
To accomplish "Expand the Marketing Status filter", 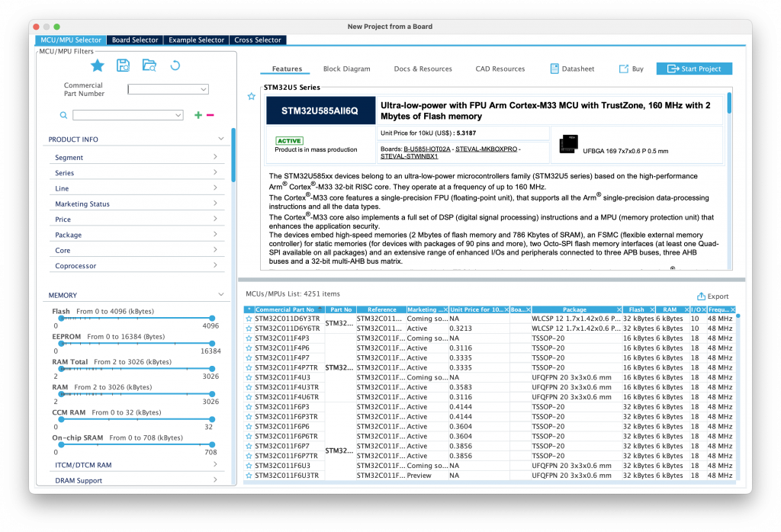I will click(215, 203).
